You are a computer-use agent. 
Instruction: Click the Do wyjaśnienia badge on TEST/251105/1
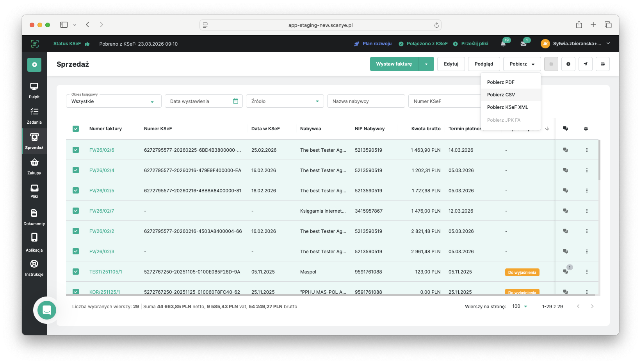point(522,272)
